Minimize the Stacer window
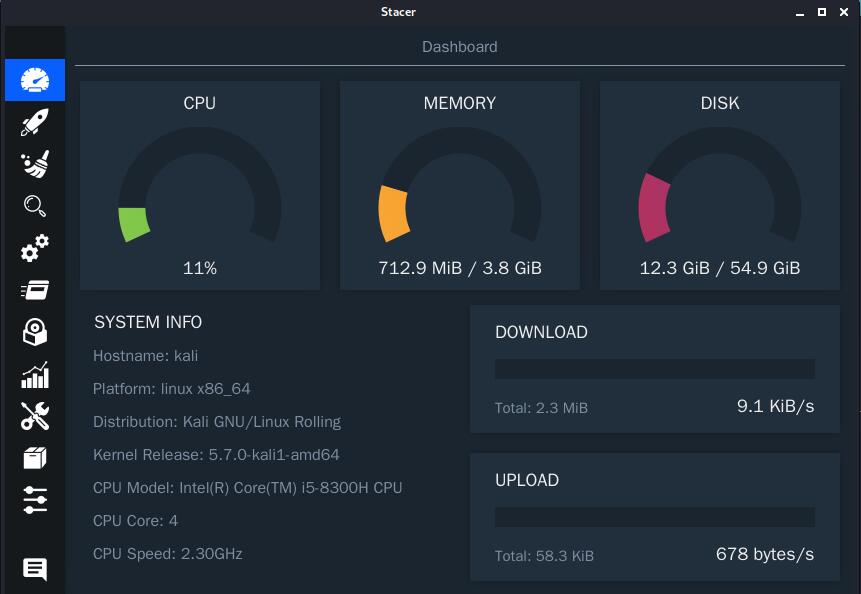The image size is (861, 594). point(800,13)
